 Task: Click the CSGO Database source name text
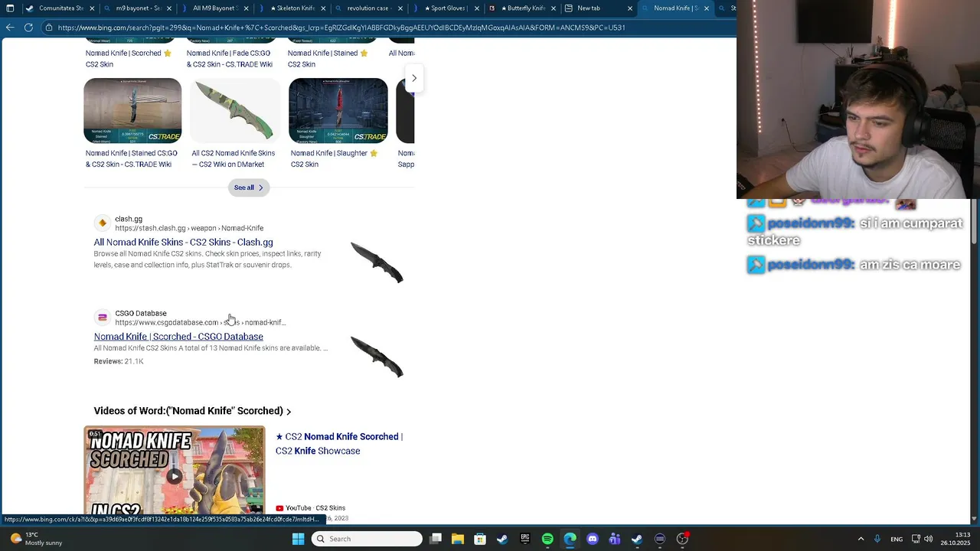(141, 313)
